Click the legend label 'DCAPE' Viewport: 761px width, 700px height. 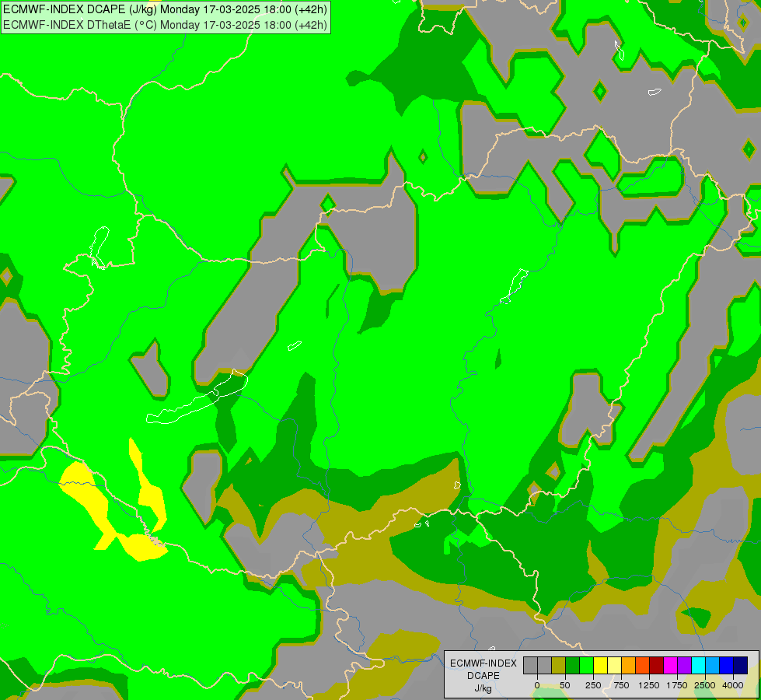pyautogui.click(x=483, y=676)
